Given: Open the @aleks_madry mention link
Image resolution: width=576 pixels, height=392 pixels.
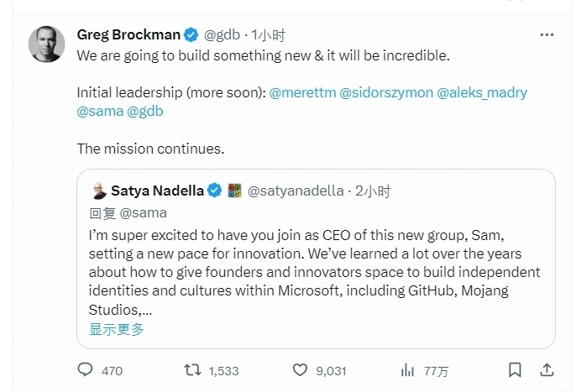Looking at the screenshot, I should coord(482,92).
